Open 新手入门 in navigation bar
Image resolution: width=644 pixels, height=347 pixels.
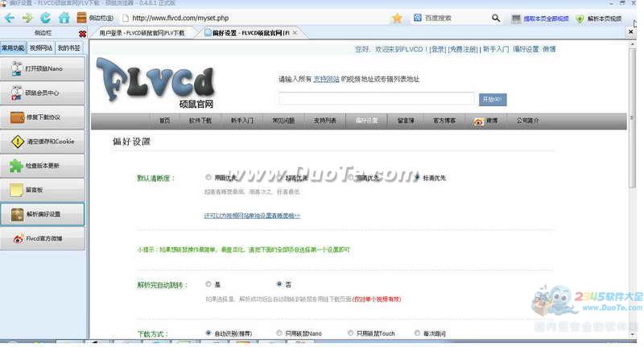click(242, 121)
